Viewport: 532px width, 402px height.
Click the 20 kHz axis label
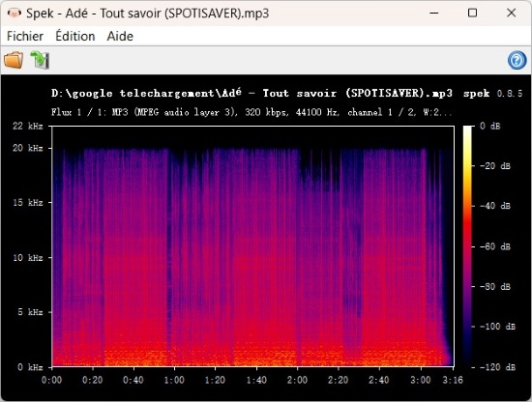click(x=28, y=148)
